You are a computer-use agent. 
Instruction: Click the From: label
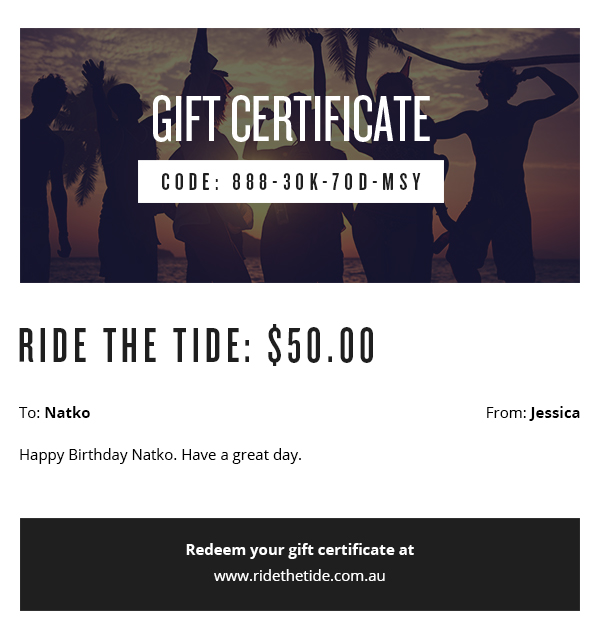(505, 412)
